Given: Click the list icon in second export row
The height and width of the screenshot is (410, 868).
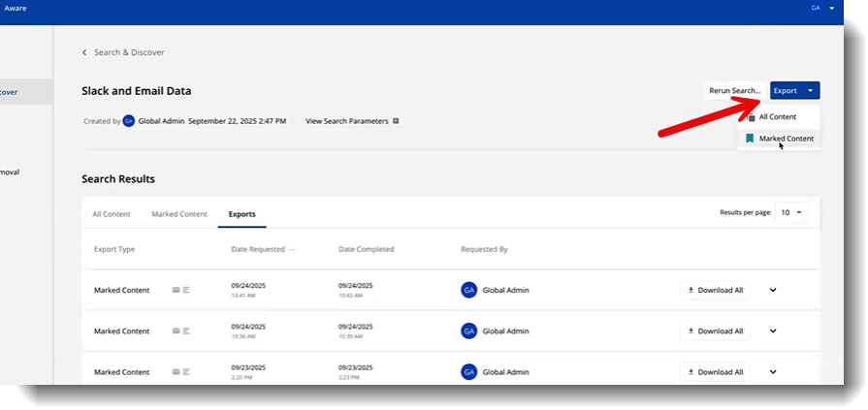Looking at the screenshot, I should [x=185, y=331].
